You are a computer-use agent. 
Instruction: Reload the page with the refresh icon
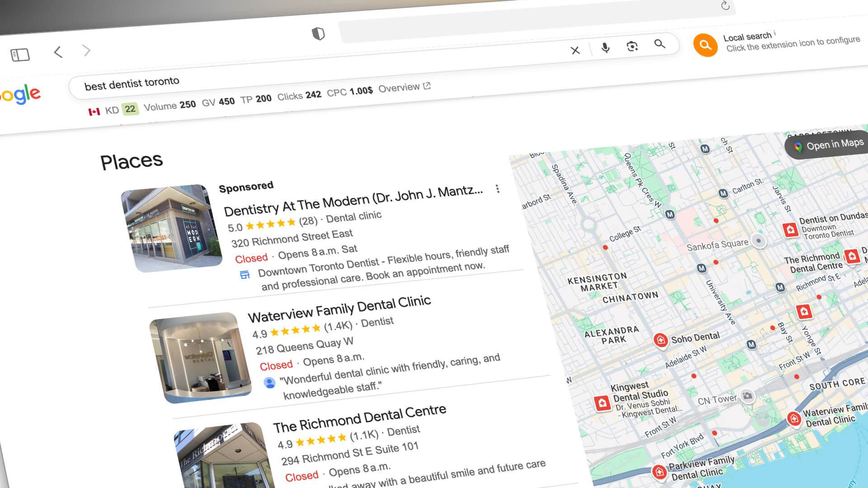725,5
